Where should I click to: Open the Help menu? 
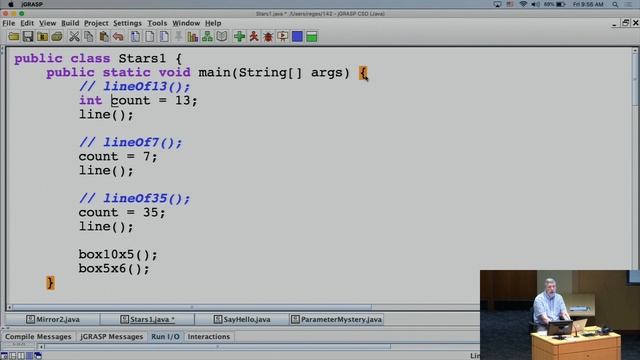tap(213, 23)
